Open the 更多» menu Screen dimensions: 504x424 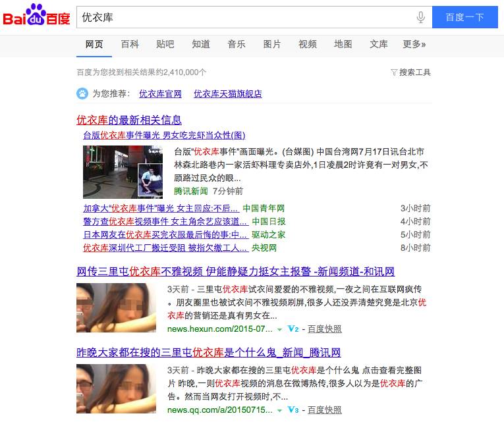pyautogui.click(x=414, y=44)
